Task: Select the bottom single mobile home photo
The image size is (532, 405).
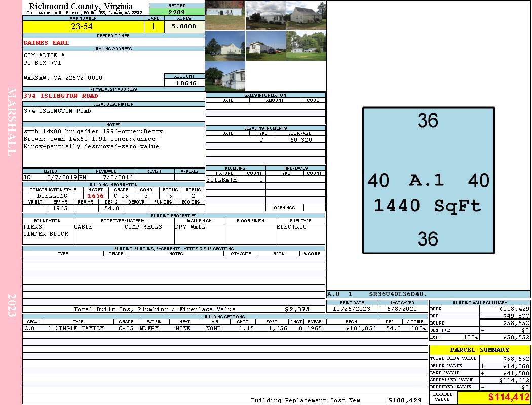Action: [x=225, y=76]
